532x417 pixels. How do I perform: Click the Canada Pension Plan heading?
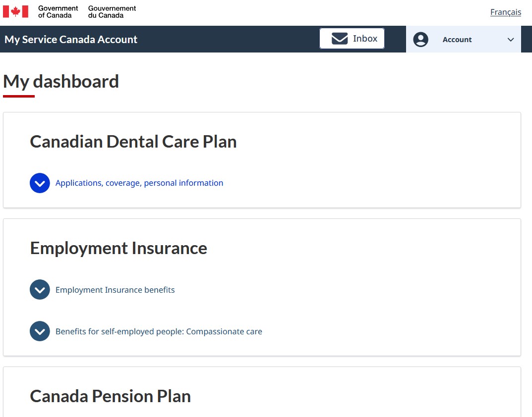click(110, 396)
